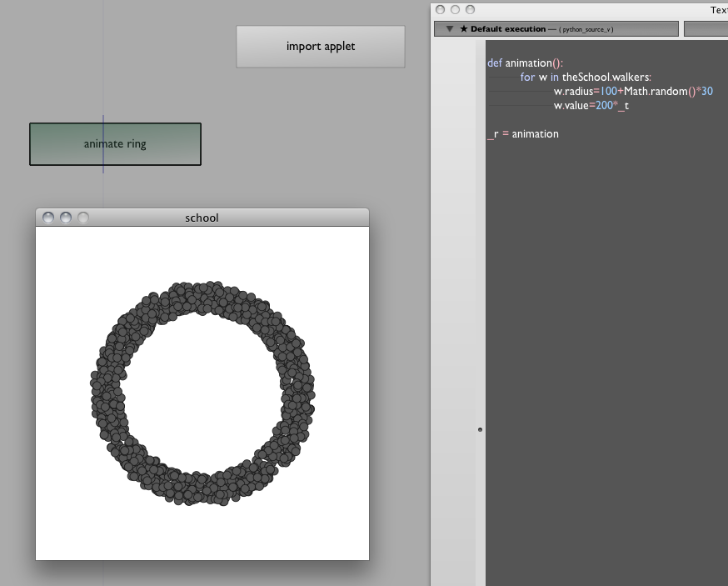This screenshot has width=728, height=586.
Task: Click the 'animate ring' box on canvas
Action: [115, 144]
